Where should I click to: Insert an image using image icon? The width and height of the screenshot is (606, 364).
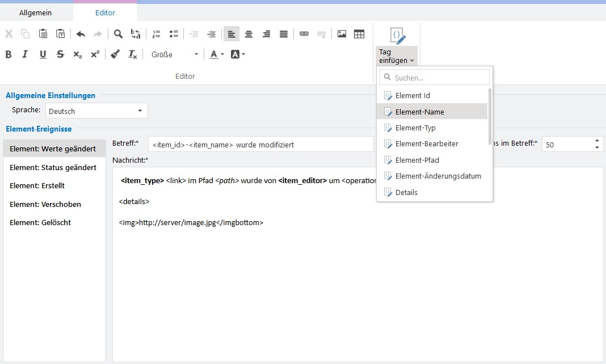click(342, 34)
